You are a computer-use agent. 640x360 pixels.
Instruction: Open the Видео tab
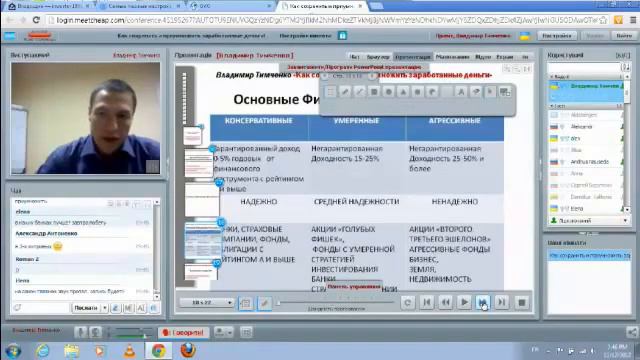pyautogui.click(x=483, y=57)
